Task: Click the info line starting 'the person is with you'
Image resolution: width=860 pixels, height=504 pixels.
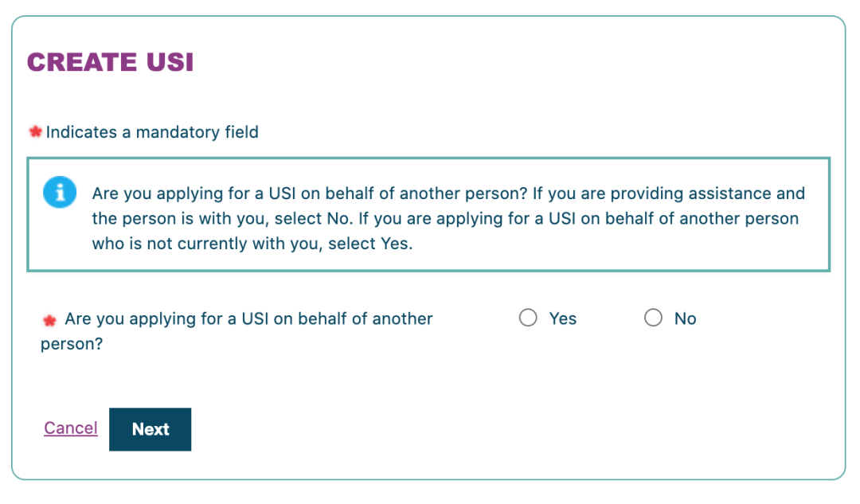Action: (x=445, y=219)
